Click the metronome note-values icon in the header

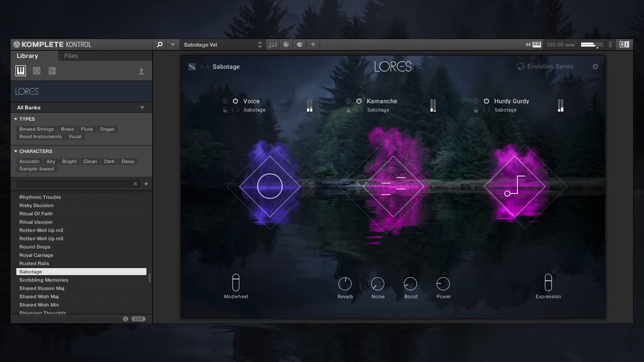coord(272,44)
